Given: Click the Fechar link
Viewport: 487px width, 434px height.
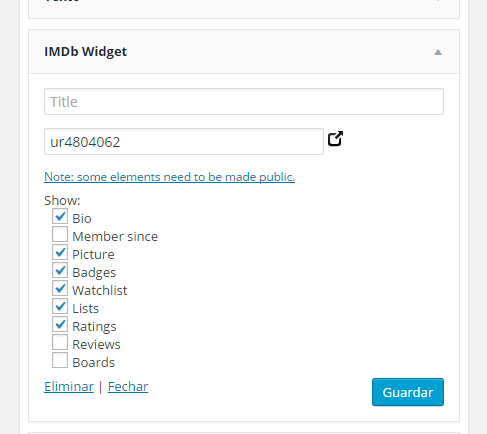Looking at the screenshot, I should (128, 387).
